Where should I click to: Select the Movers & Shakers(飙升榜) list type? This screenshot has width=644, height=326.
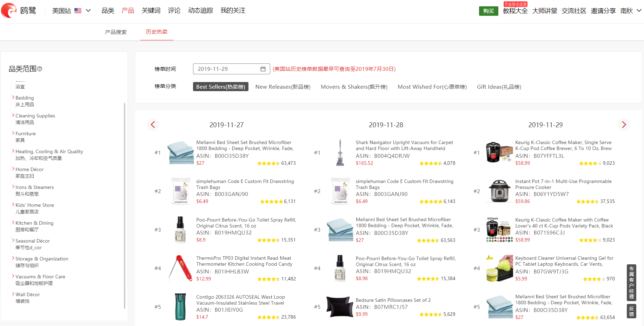[x=354, y=87]
